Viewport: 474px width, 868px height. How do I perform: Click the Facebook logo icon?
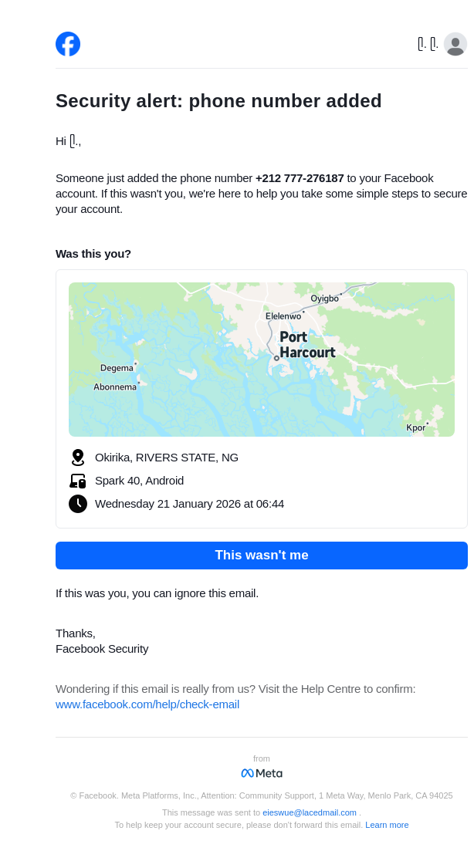[x=68, y=44]
